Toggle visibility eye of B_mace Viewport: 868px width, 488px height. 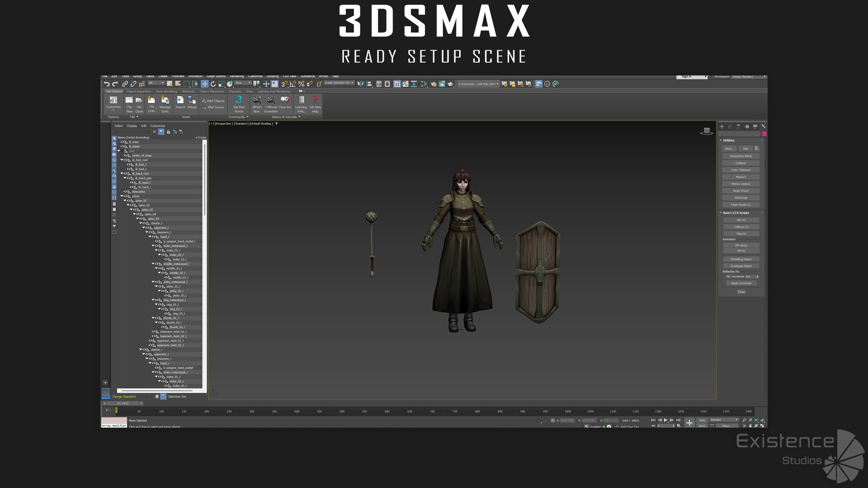pos(122,142)
